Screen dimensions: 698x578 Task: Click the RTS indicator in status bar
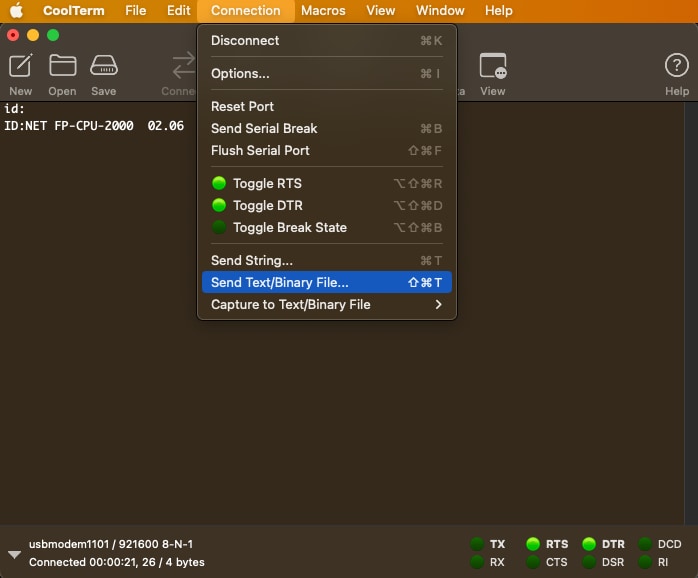534,544
